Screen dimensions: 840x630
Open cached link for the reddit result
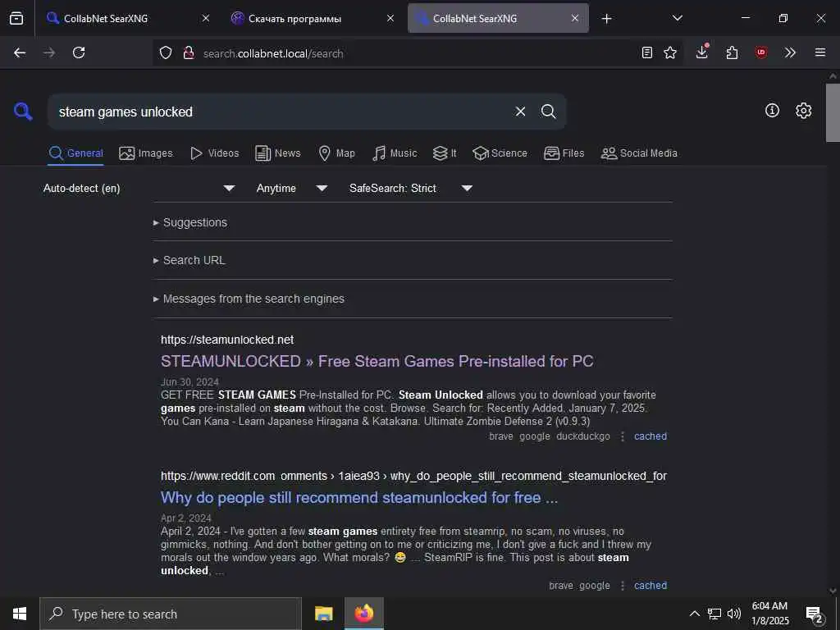[x=651, y=586]
